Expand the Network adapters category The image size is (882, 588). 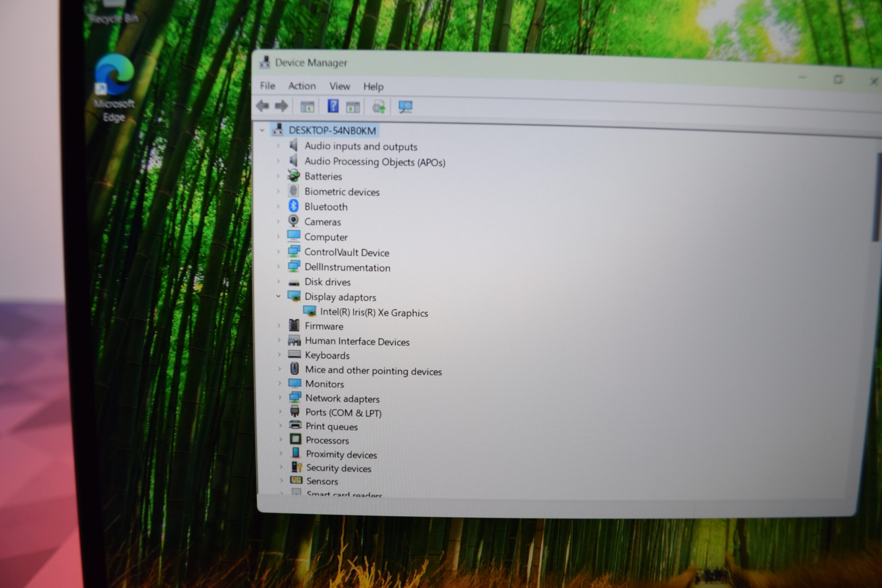(279, 398)
